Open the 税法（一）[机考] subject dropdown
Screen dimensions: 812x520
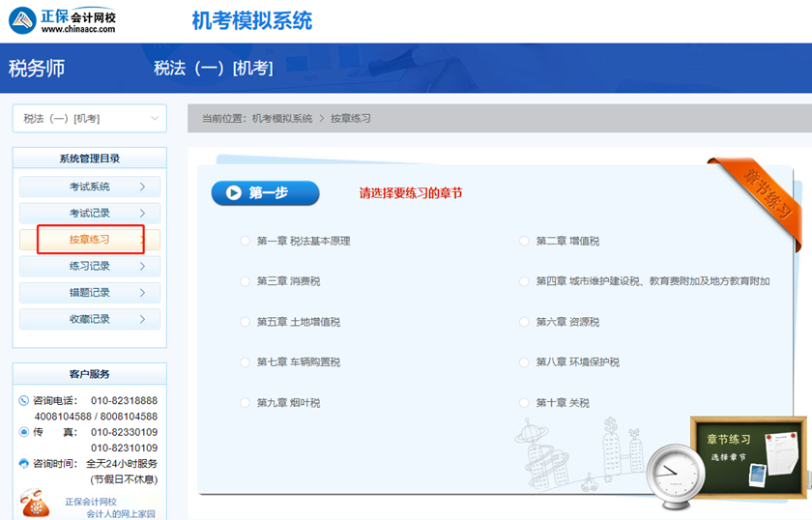(89, 119)
